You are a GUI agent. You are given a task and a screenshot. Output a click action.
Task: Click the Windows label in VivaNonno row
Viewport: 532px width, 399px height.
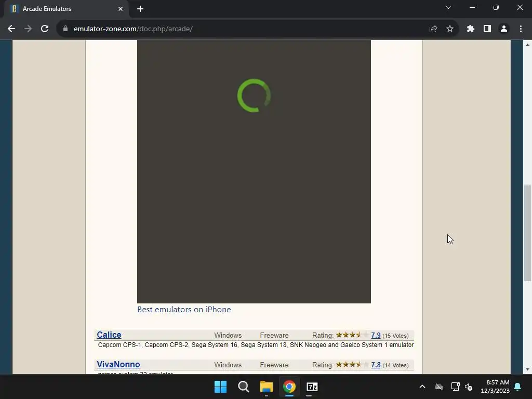228,365
